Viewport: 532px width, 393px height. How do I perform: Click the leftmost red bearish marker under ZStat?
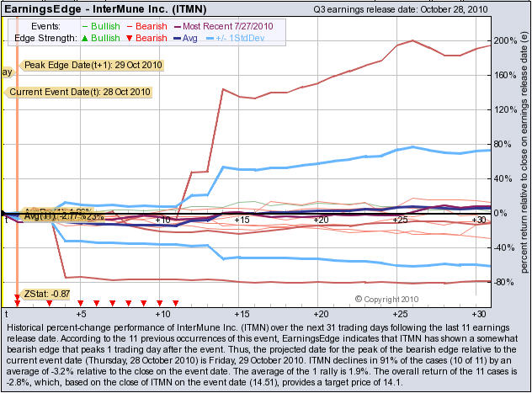pos(17,300)
